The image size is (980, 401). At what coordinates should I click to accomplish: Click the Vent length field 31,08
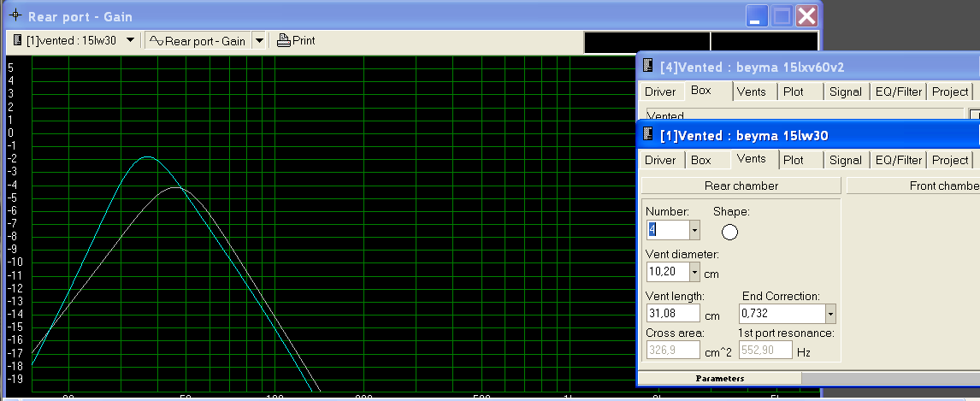672,313
